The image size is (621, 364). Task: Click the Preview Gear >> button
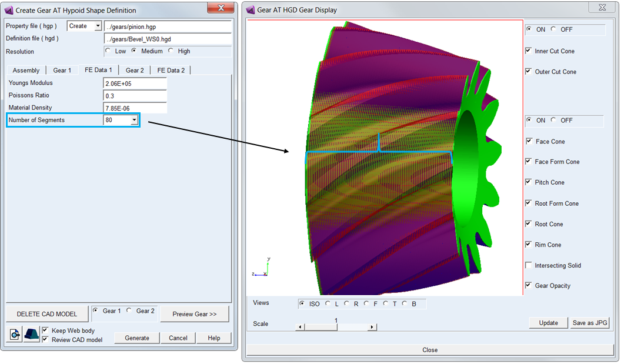(x=195, y=314)
